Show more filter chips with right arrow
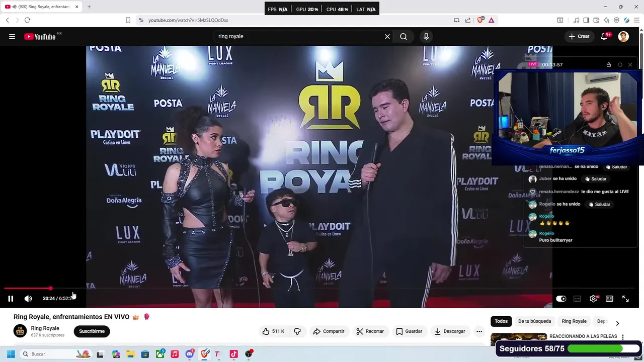 [617, 323]
